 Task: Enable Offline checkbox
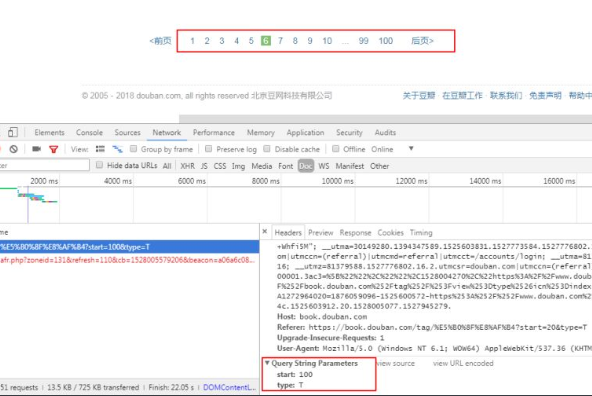[335, 149]
